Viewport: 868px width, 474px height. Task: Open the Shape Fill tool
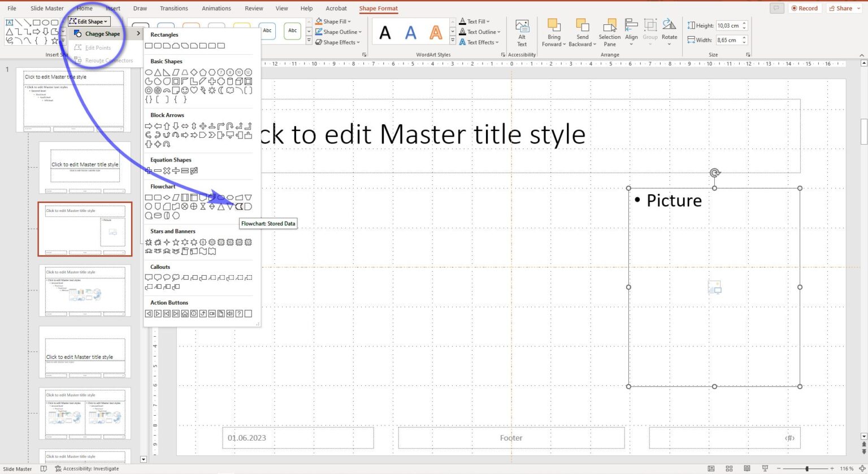(x=333, y=21)
